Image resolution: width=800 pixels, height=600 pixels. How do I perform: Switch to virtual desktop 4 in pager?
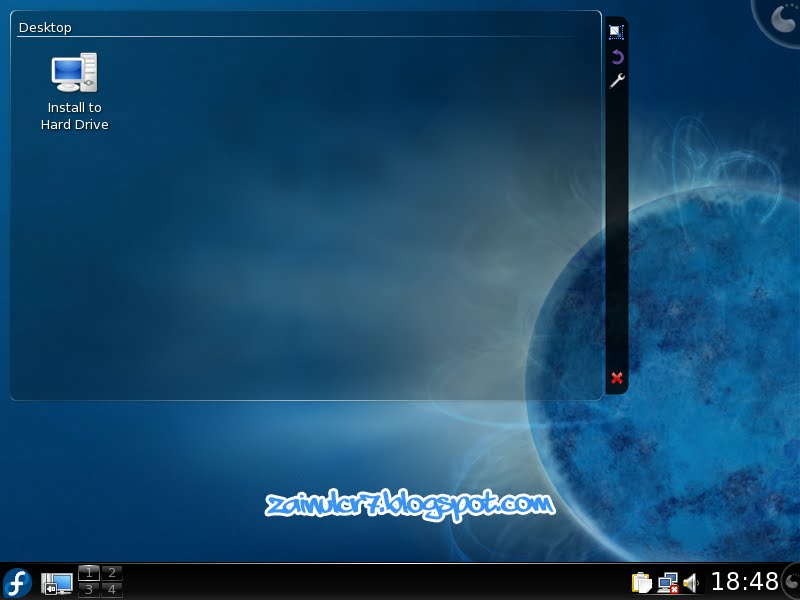(112, 589)
